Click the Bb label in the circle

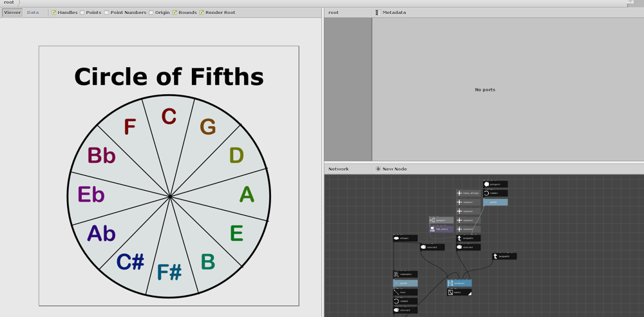point(102,156)
